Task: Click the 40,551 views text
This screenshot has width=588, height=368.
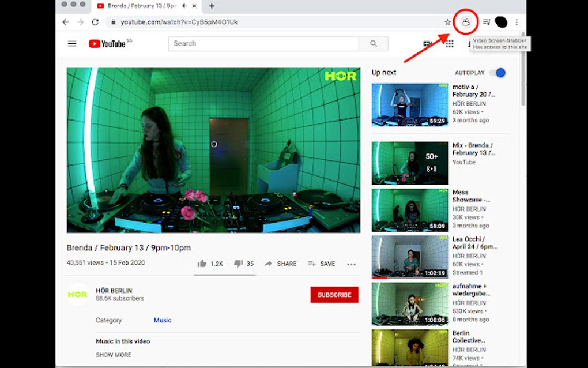Action: click(85, 262)
